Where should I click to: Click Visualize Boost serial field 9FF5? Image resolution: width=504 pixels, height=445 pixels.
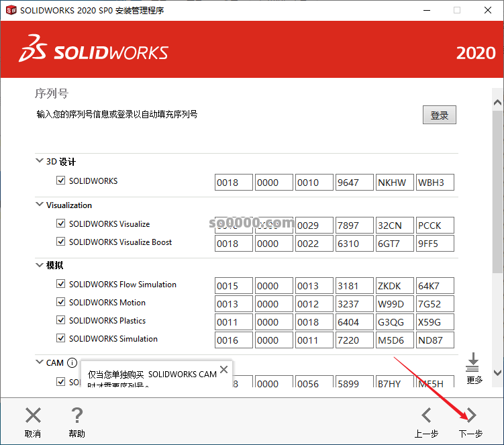(x=436, y=244)
